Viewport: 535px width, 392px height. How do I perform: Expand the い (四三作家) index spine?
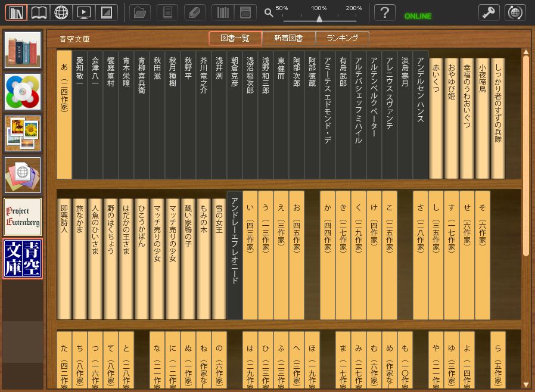pyautogui.click(x=250, y=255)
